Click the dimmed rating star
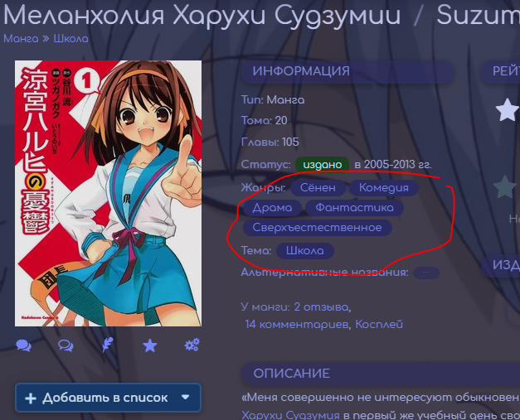The width and height of the screenshot is (520, 420). pyautogui.click(x=505, y=187)
